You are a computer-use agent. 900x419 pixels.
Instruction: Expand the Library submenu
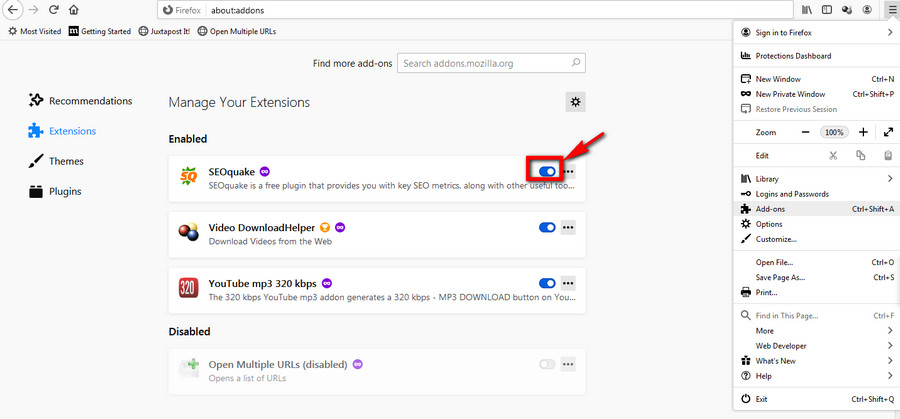tap(890, 179)
